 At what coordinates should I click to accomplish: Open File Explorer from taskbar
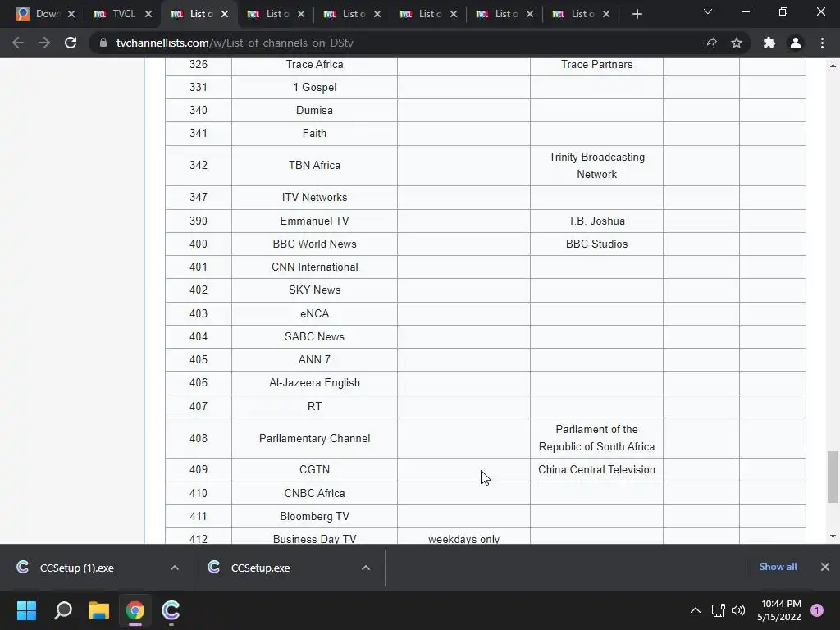pyautogui.click(x=99, y=609)
